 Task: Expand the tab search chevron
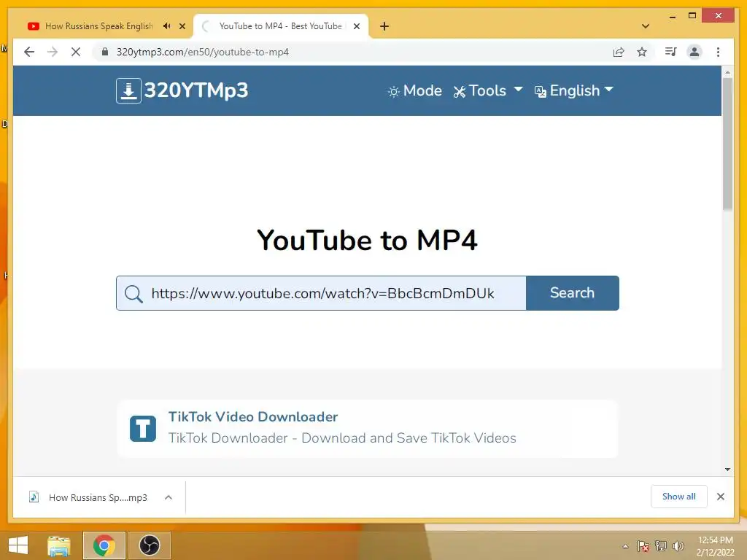click(646, 26)
